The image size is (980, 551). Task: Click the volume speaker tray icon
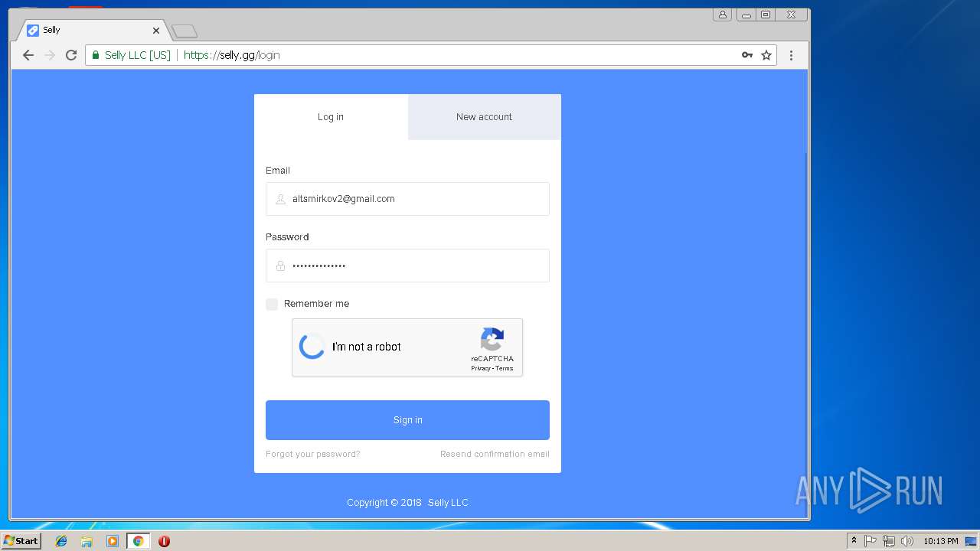click(x=907, y=541)
